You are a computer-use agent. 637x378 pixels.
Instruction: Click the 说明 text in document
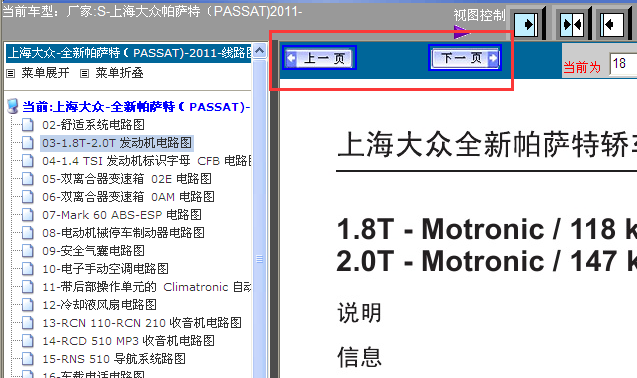(360, 313)
